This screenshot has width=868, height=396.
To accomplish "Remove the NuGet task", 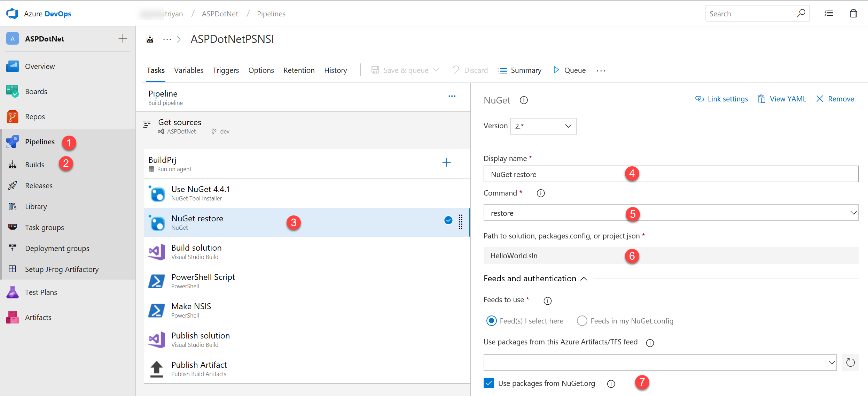I will point(835,99).
